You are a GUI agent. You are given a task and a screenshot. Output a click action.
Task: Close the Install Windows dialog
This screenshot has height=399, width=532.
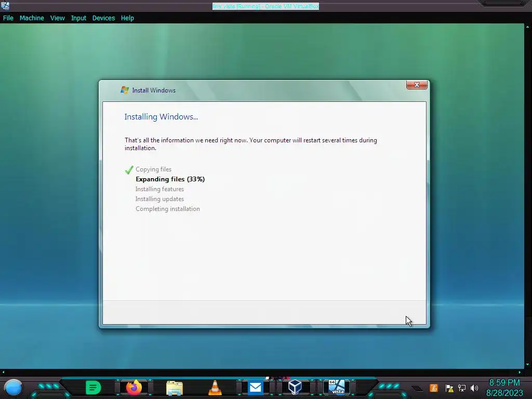pos(417,85)
